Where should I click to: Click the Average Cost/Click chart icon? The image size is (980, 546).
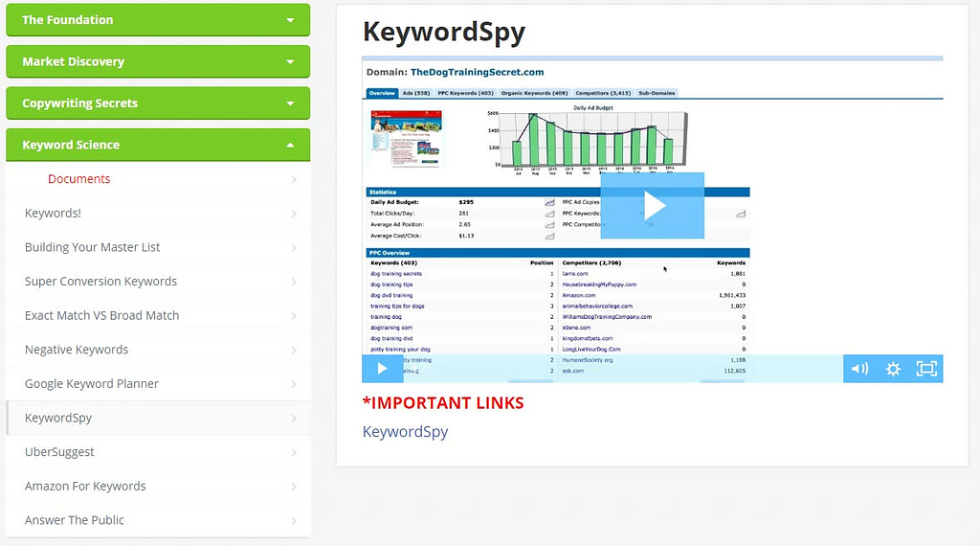[549, 237]
